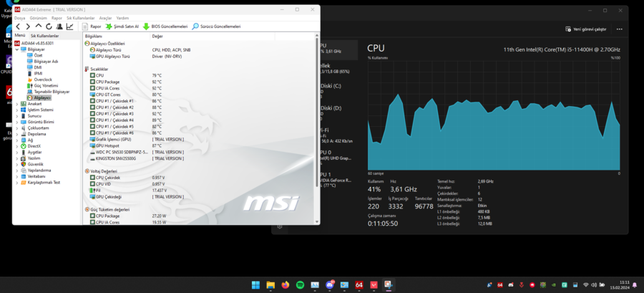Click the AIDA64 vertical scrollbar
Image resolution: width=644 pixels, height=293 pixels.
(317, 111)
